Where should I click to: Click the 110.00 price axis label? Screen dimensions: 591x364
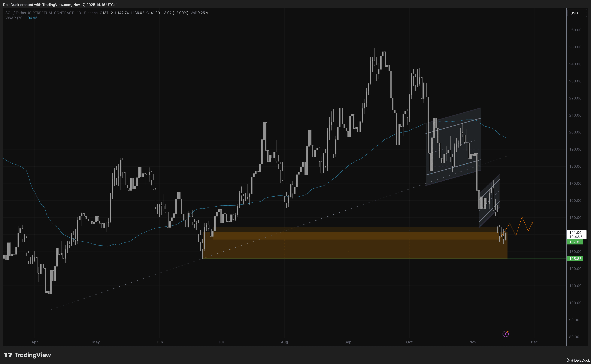(x=575, y=286)
